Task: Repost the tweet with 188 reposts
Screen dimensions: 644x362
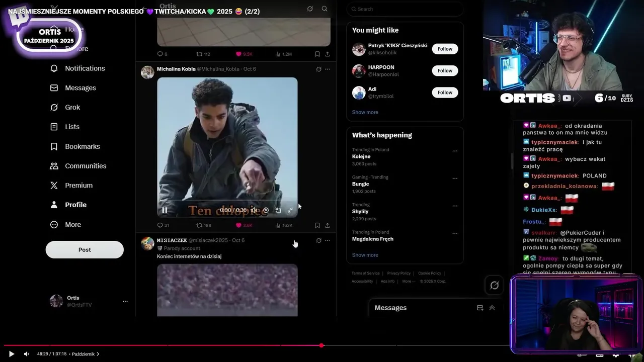Action: point(199,225)
